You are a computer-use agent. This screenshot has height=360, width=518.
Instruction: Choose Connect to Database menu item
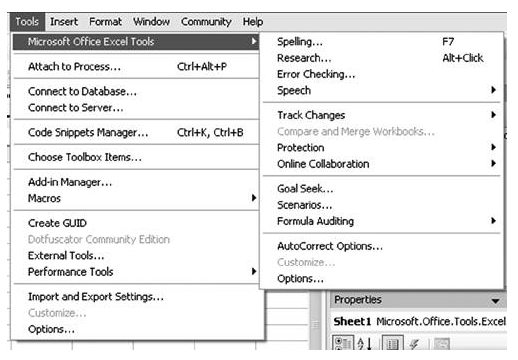136,91
